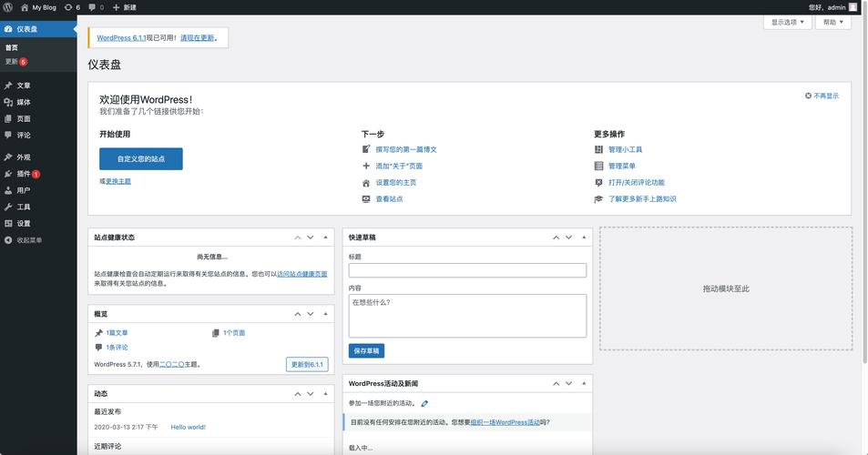868x455 pixels.
Task: Toggle collapse of WordPress活动及新闻 panel
Action: point(584,383)
